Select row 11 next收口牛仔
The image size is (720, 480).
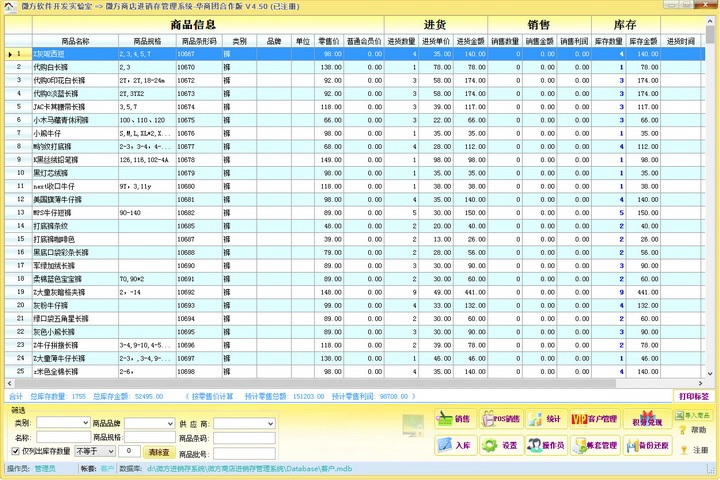coord(355,186)
